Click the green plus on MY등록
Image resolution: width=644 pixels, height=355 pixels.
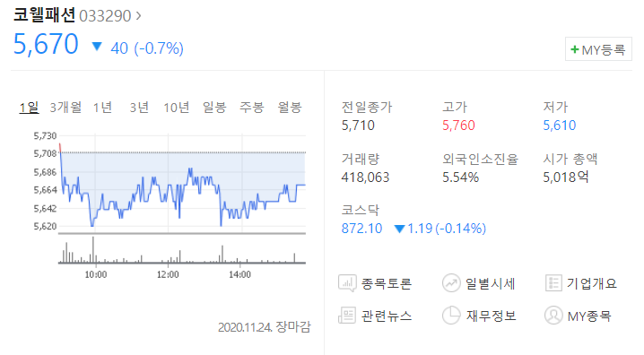[575, 49]
